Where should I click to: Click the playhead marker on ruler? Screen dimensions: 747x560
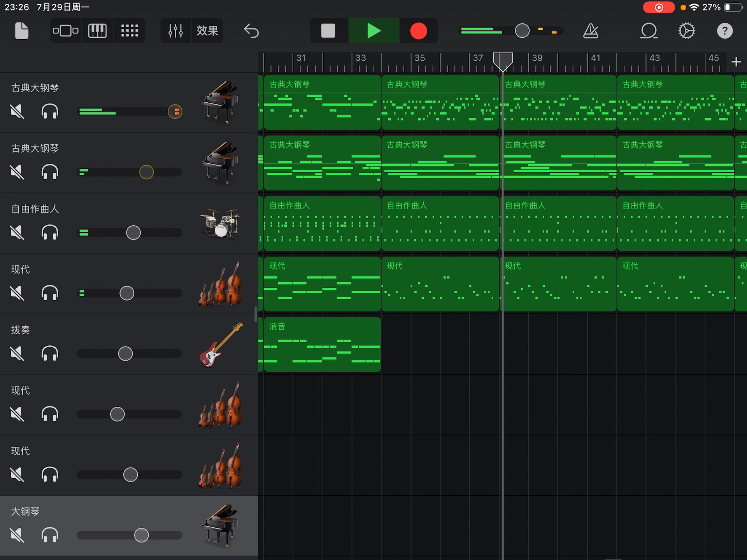click(503, 61)
